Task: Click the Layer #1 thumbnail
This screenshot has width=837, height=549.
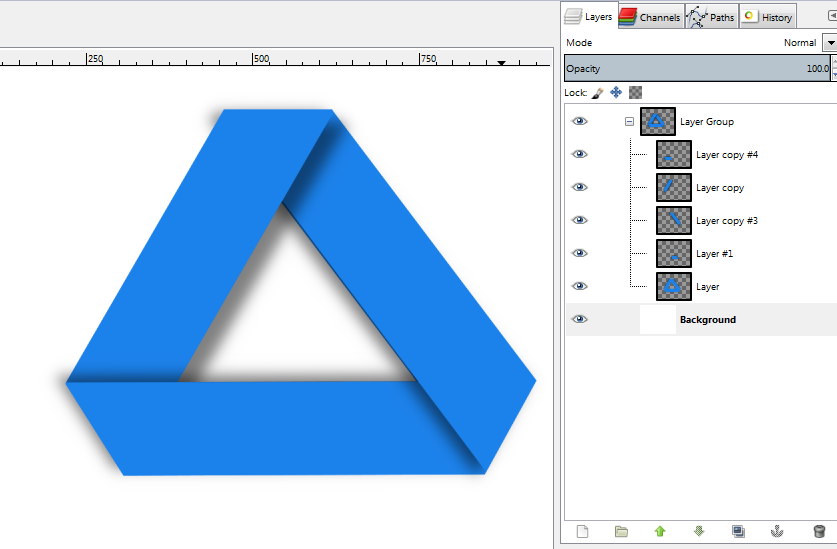Action: tap(674, 253)
